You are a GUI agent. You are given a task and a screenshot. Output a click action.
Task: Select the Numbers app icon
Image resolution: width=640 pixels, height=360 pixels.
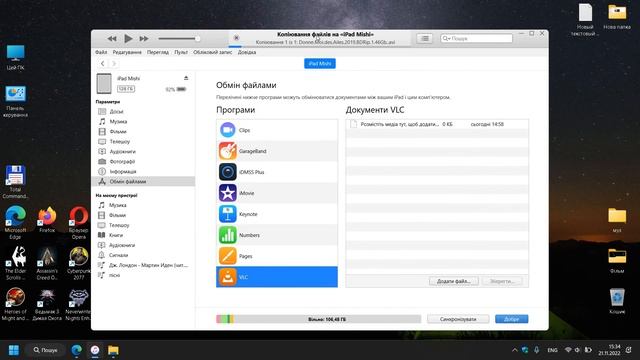[227, 235]
